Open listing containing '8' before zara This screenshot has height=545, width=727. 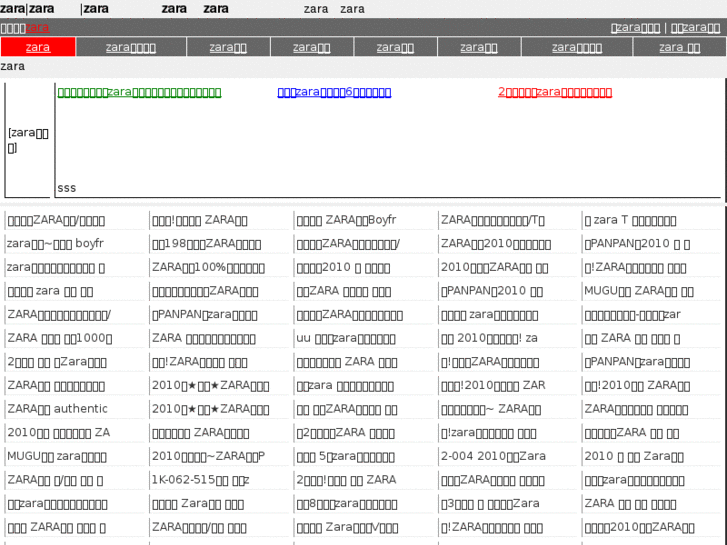347,504
